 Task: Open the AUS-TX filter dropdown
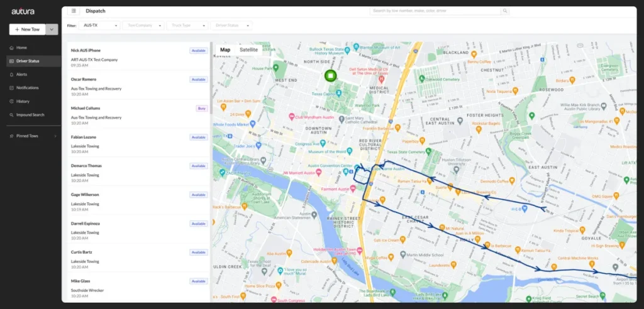(x=100, y=26)
